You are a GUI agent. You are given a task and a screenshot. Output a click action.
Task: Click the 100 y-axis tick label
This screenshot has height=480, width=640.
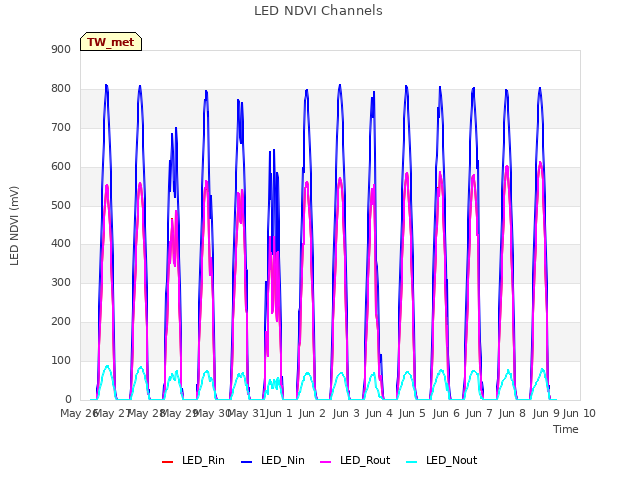click(61, 360)
